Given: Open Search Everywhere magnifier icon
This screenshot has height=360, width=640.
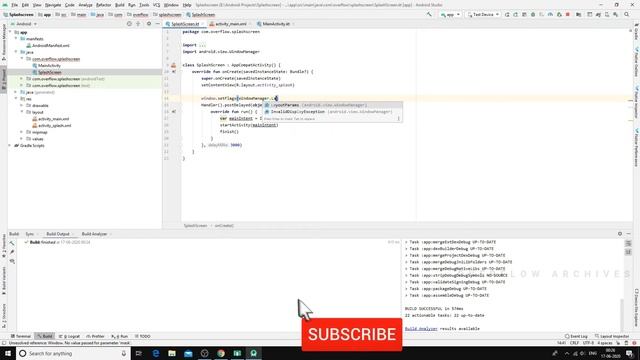Looking at the screenshot, I should (x=627, y=15).
